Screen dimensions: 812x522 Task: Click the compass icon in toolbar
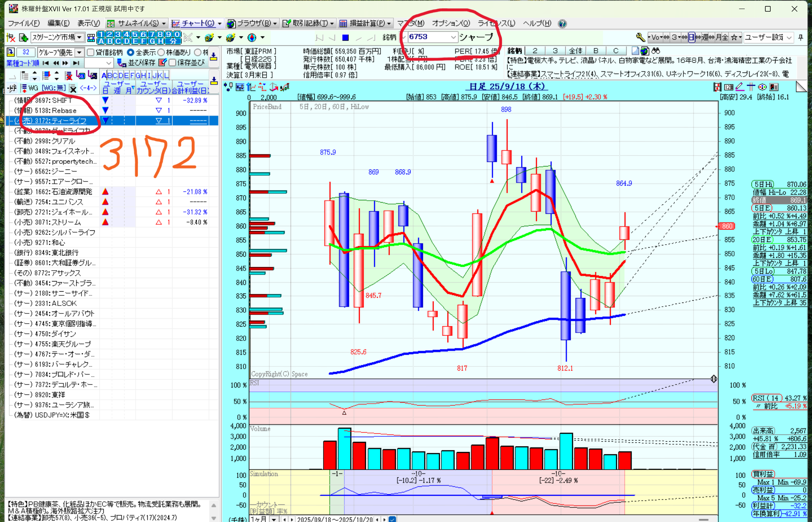(252, 37)
